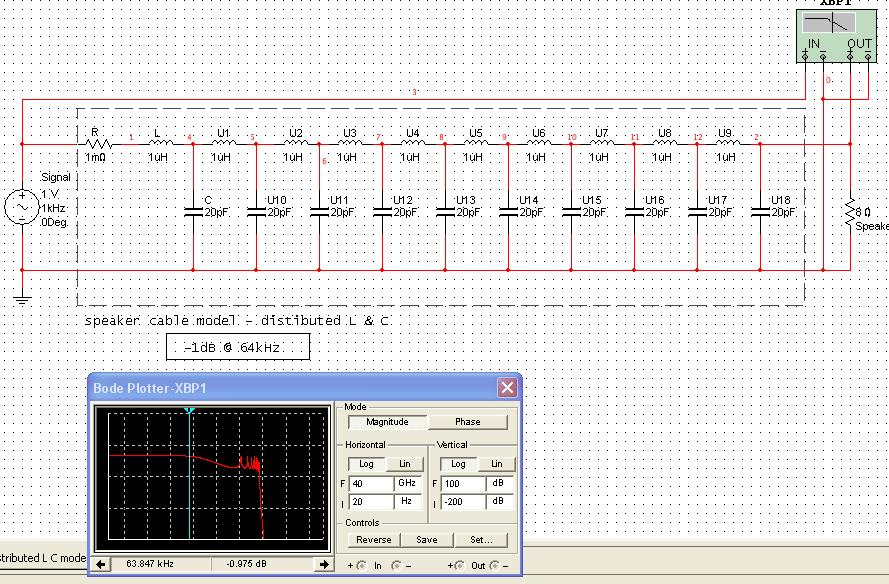Select inductor U2 symbol
Viewport: 889px width, 584px height.
295,143
